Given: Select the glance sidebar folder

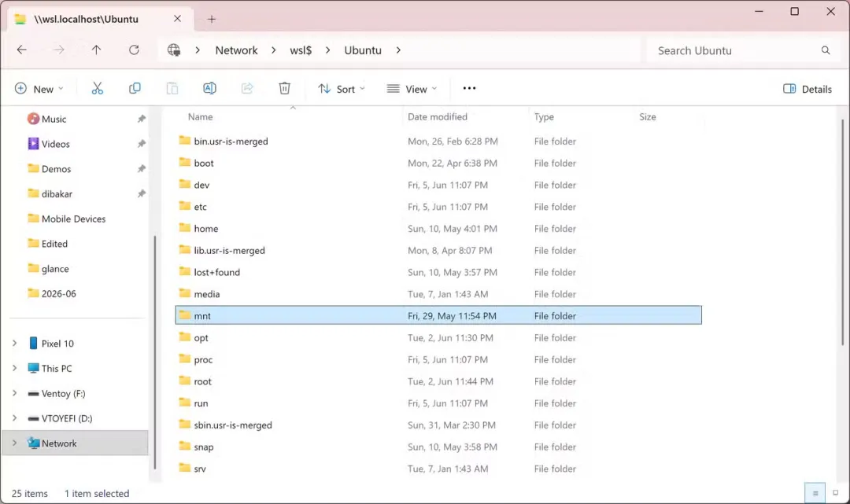Looking at the screenshot, I should tap(55, 268).
